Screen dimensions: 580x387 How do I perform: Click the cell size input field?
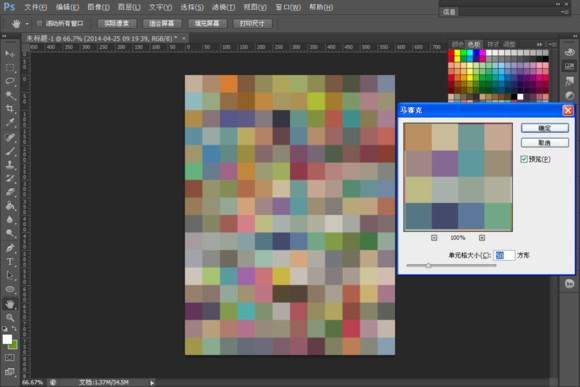tap(504, 255)
